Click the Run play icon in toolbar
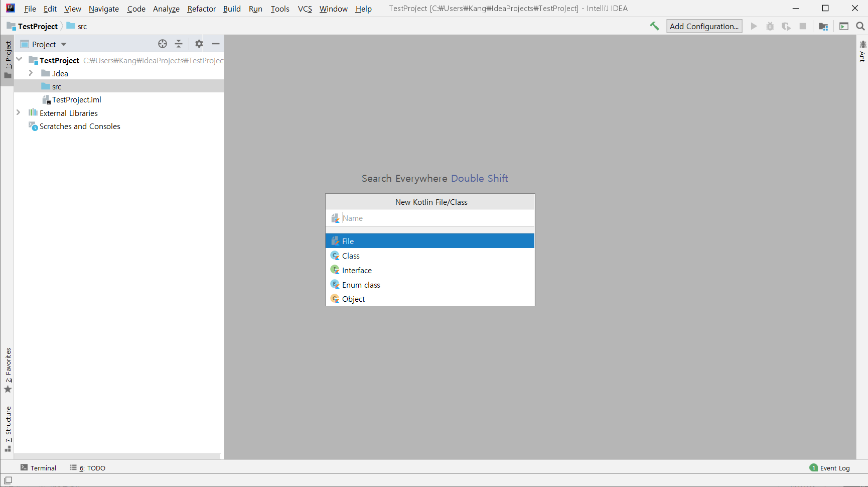 click(754, 26)
